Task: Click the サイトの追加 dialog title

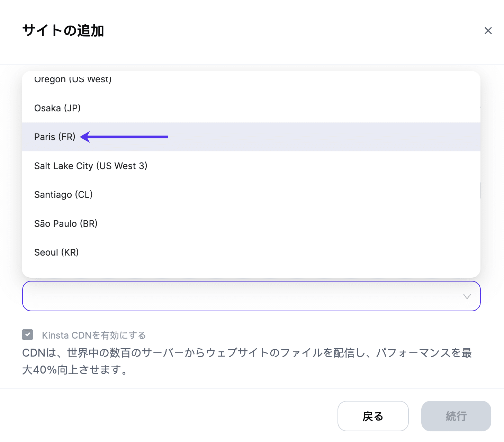Action: [x=63, y=30]
